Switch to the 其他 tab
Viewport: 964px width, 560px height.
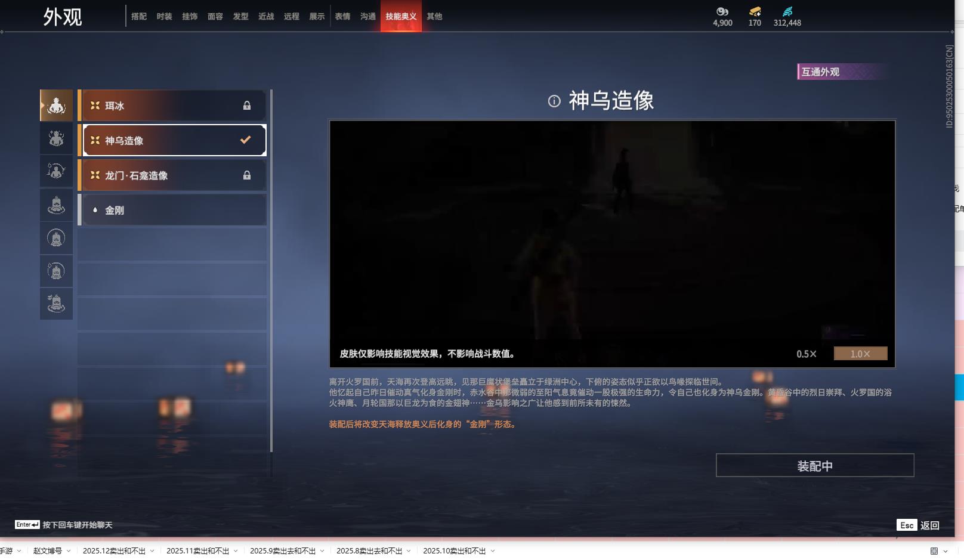pos(434,17)
